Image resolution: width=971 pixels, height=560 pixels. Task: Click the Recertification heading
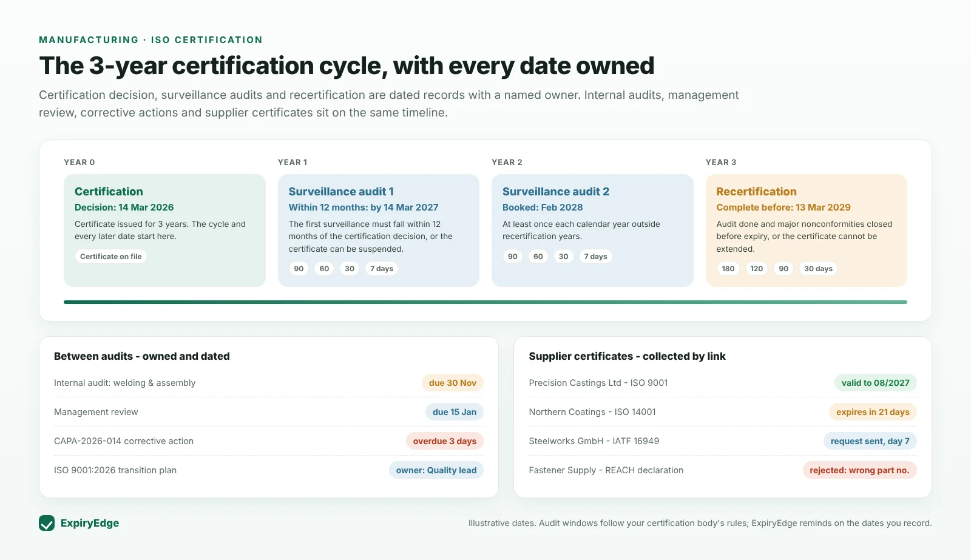point(756,192)
